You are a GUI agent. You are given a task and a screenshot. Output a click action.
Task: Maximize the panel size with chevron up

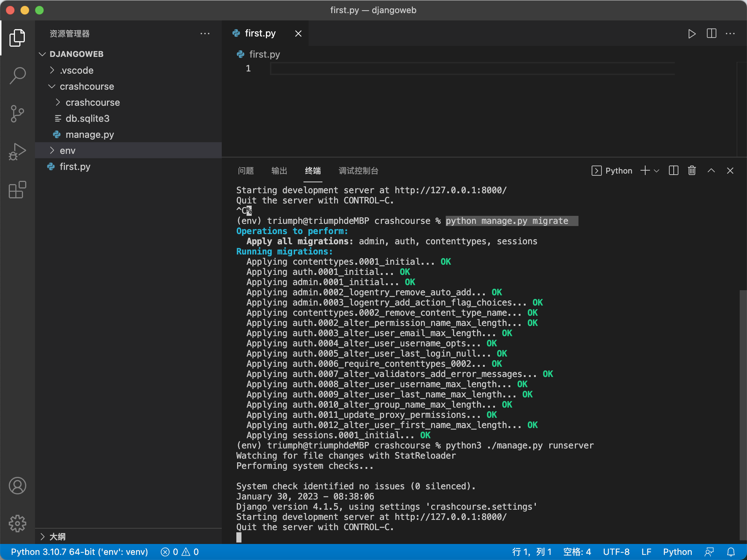(x=711, y=171)
